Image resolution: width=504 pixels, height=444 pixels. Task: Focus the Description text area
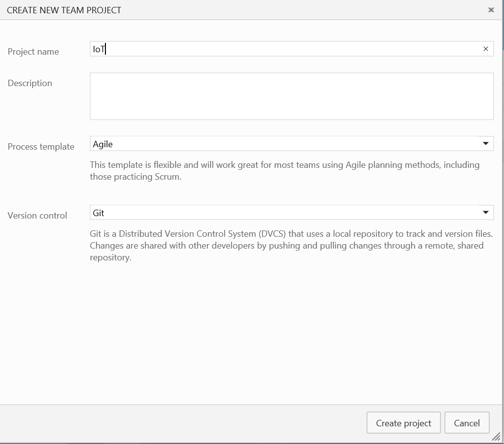click(291, 96)
